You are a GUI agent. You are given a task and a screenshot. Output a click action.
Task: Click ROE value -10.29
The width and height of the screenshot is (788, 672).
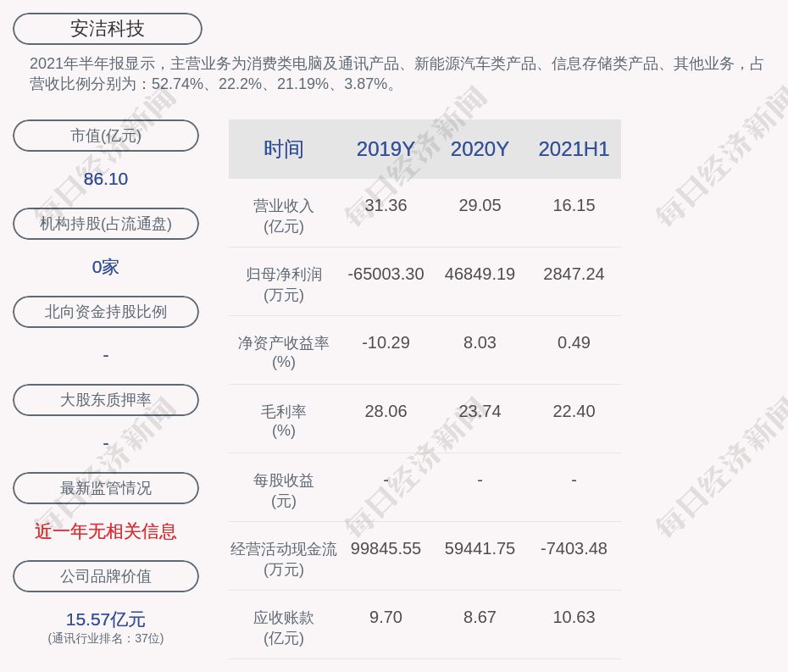pos(386,343)
